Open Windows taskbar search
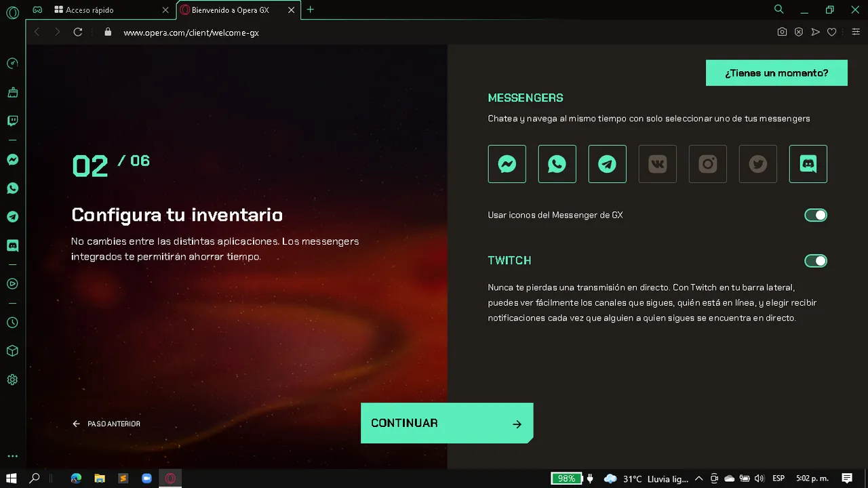This screenshot has height=488, width=868. pyautogui.click(x=35, y=478)
